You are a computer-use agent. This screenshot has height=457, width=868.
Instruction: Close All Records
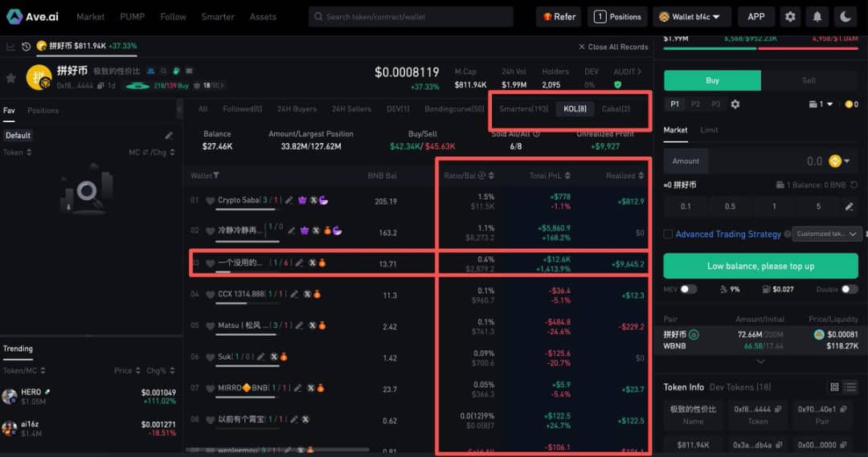612,47
